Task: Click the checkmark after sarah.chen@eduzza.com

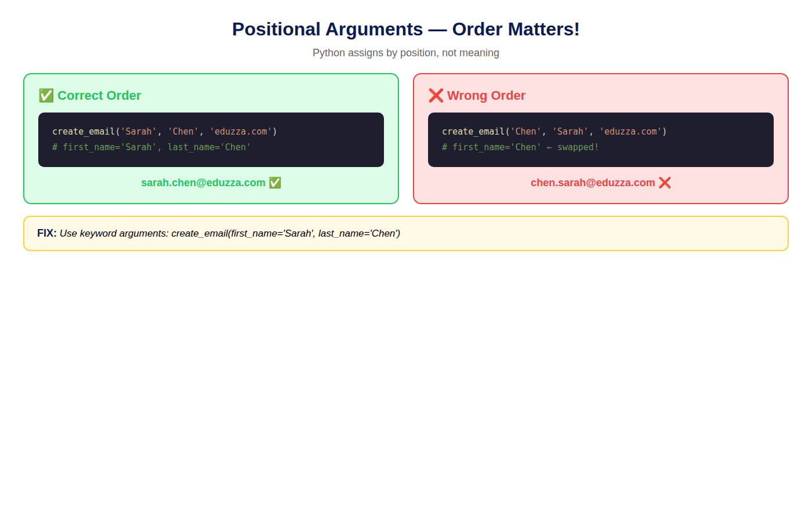Action: [x=275, y=183]
